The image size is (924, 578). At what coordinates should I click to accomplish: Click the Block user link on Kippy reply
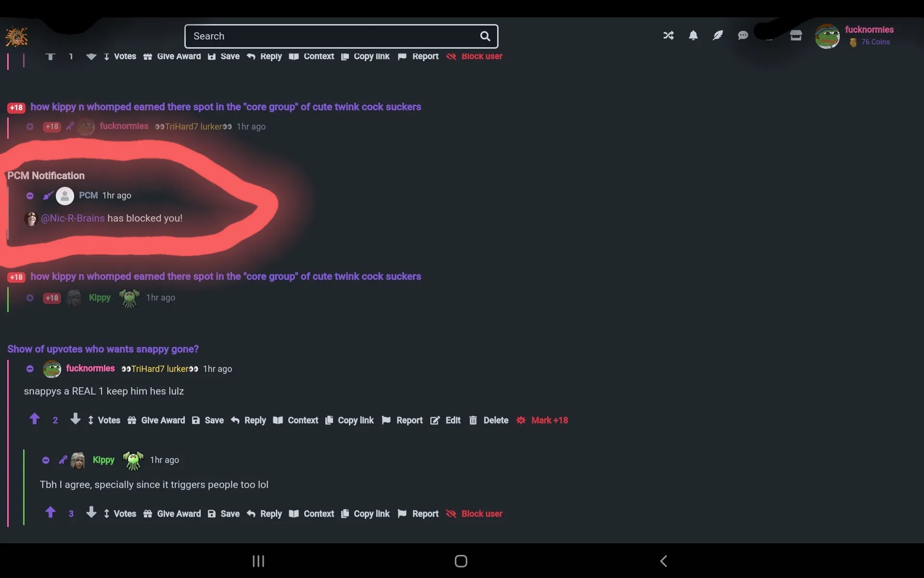tap(482, 513)
